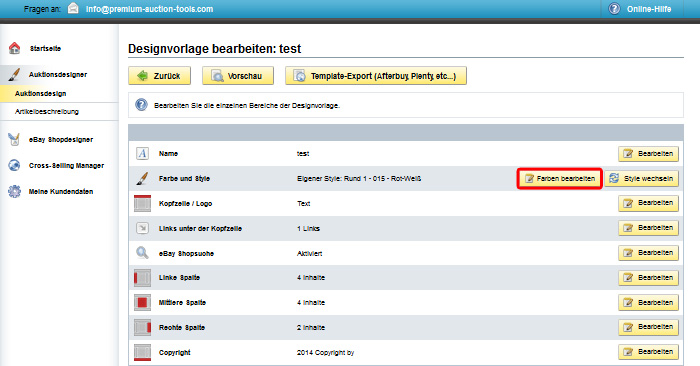Click the Farbe und Style brush icon
The image size is (700, 366).
142,179
